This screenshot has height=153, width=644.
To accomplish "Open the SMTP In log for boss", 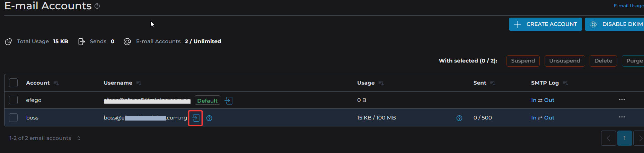I will click(x=533, y=118).
